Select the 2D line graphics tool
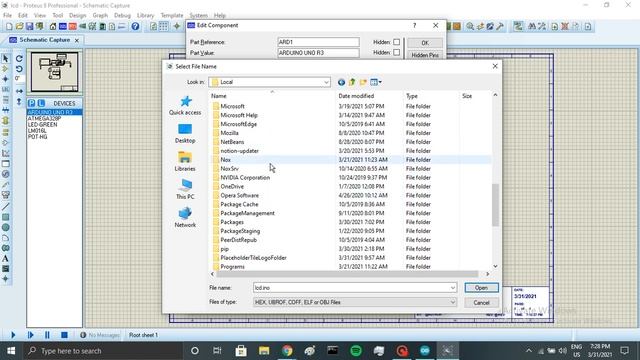 click(5, 207)
